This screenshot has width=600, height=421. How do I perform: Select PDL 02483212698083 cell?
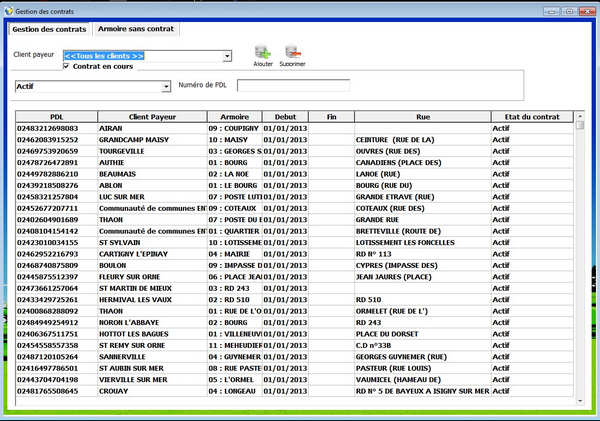(x=56, y=128)
